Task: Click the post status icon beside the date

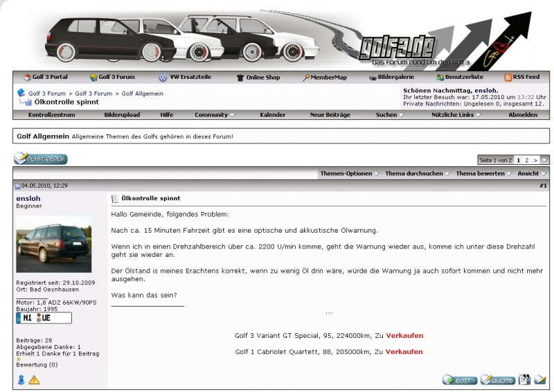Action: pos(18,186)
